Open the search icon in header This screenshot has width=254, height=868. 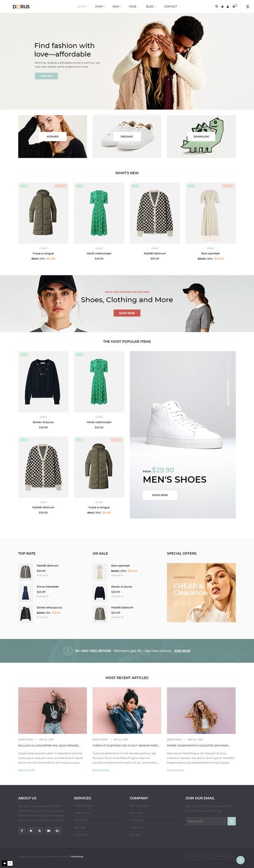[217, 7]
